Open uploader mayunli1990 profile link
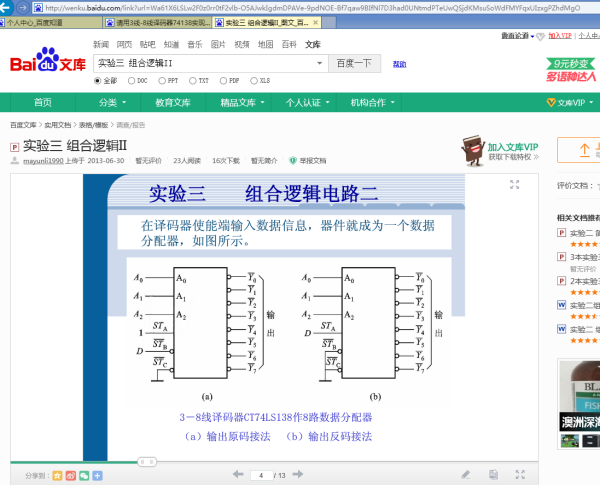Image resolution: width=600 pixels, height=485 pixels. (x=43, y=161)
